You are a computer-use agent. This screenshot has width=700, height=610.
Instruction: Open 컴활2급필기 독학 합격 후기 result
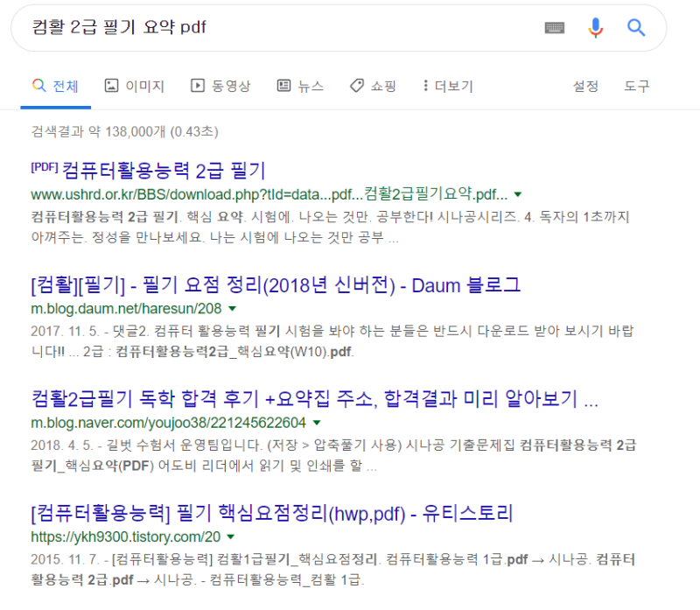coord(315,399)
